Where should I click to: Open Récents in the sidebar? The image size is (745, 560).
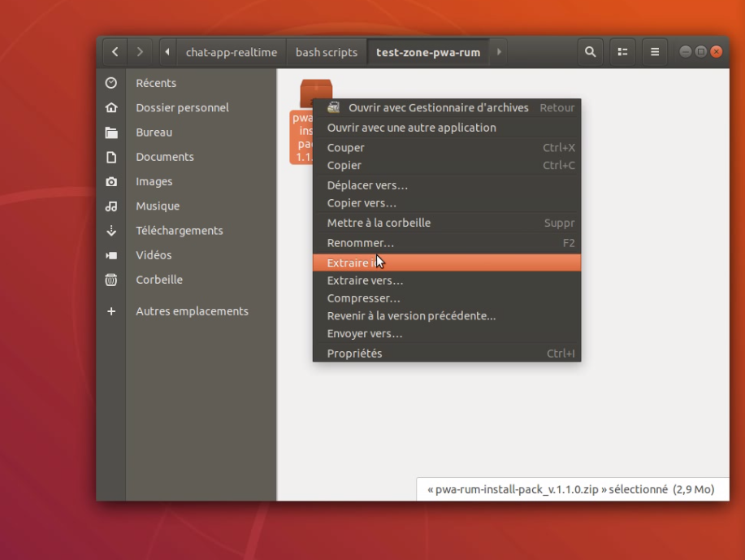[x=155, y=83]
